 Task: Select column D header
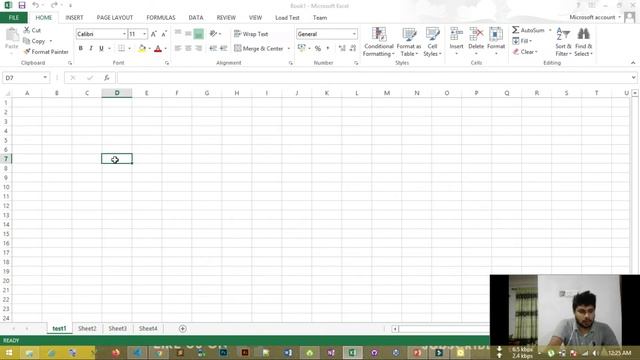[117, 93]
